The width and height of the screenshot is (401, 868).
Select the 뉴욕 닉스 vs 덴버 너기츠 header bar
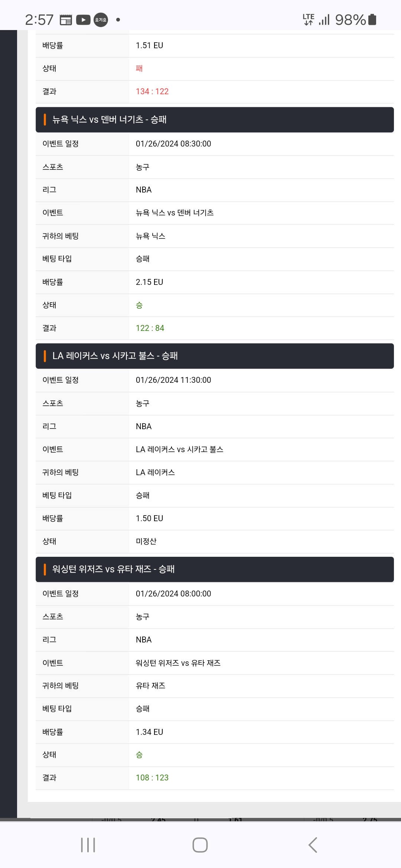point(215,119)
